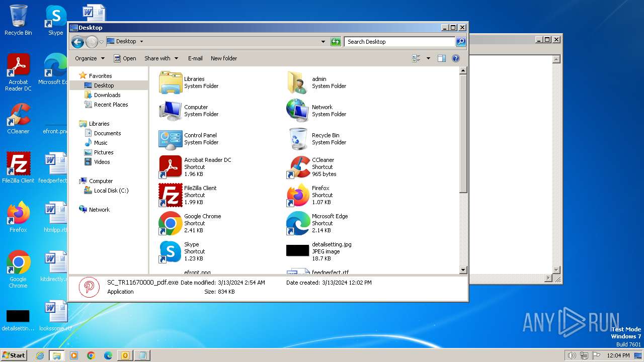Click the taskbar clock showing 12:04 PM
Viewport: 644px width, 362px height.
tap(618, 355)
